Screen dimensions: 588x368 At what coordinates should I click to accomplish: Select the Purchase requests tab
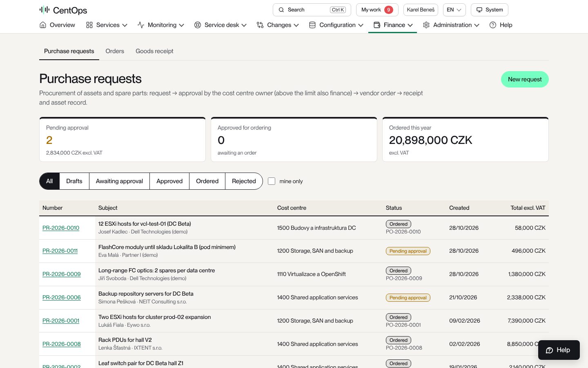(x=69, y=51)
